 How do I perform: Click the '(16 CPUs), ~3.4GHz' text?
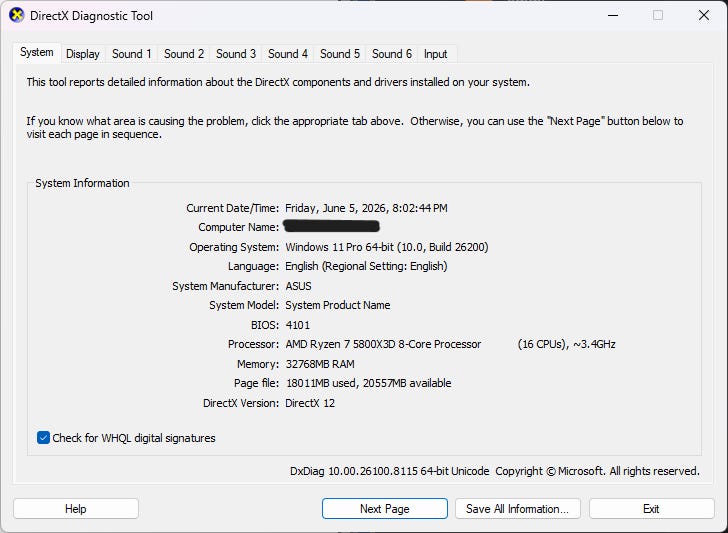click(566, 344)
